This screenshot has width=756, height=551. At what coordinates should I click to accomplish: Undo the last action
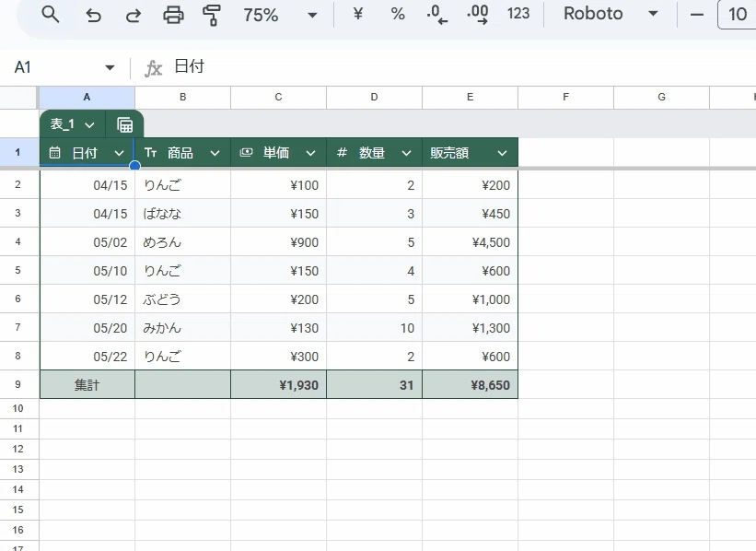pyautogui.click(x=93, y=16)
